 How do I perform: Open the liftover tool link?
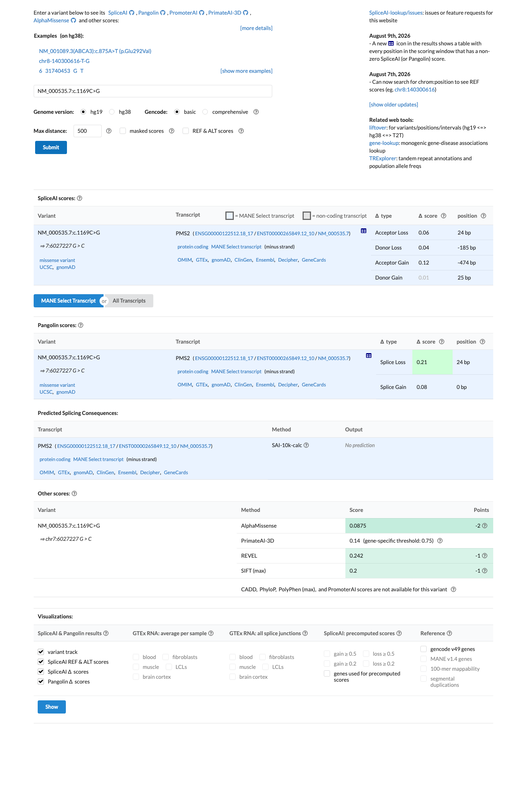click(378, 128)
